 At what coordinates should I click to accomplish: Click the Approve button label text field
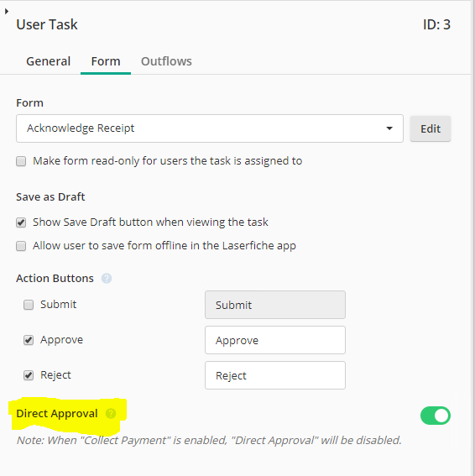pos(275,340)
